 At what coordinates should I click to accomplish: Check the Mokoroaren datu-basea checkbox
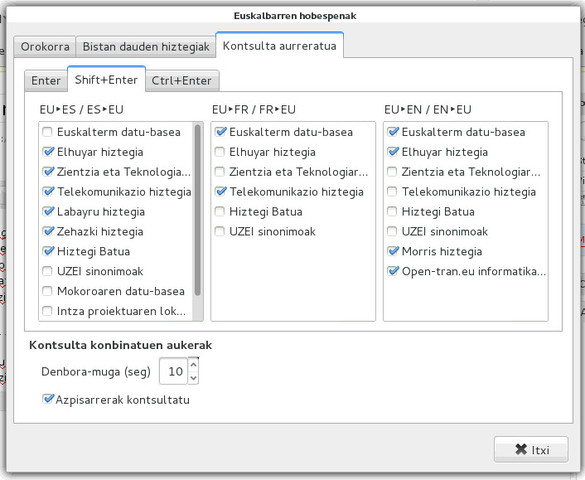tap(47, 291)
